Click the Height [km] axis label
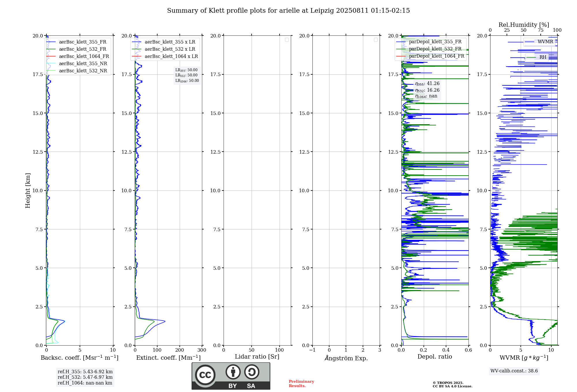Screen dimensions: 577x392 pyautogui.click(x=28, y=191)
